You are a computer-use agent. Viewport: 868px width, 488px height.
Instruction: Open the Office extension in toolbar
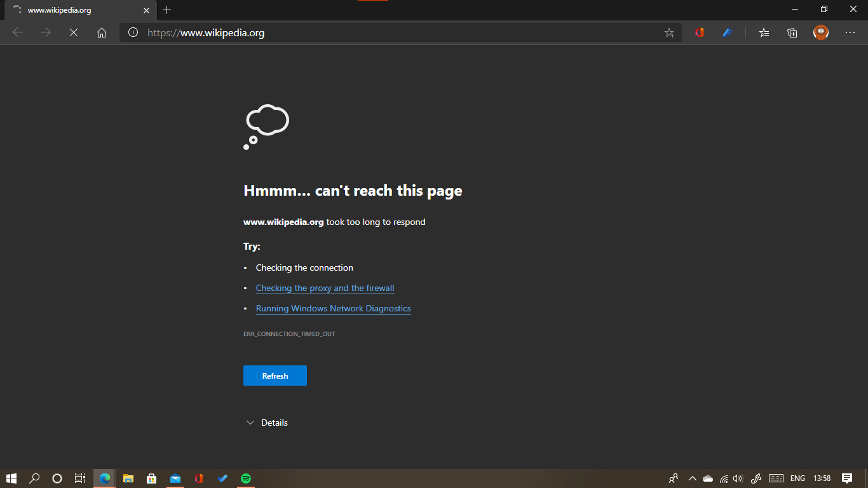coord(700,32)
